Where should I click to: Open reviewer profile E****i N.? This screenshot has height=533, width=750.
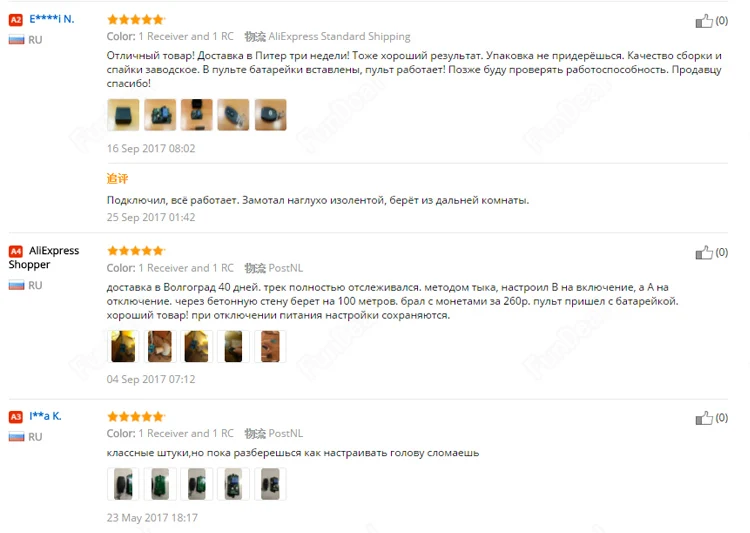click(52, 19)
